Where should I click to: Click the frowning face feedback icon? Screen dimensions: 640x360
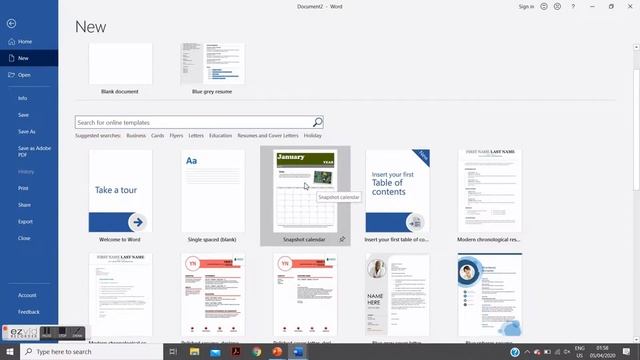click(557, 7)
